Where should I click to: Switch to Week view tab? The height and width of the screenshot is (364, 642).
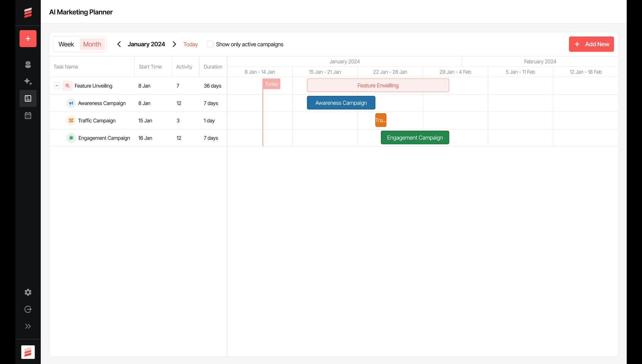click(x=66, y=44)
